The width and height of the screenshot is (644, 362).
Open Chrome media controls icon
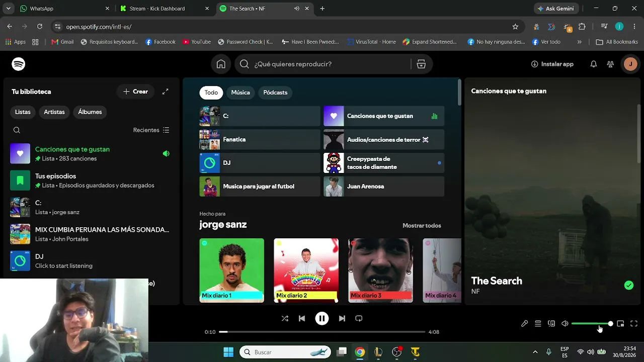tap(604, 27)
